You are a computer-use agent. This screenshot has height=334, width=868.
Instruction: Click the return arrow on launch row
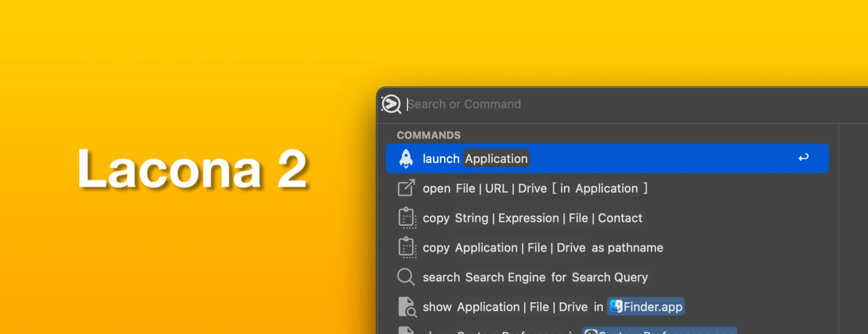point(803,158)
